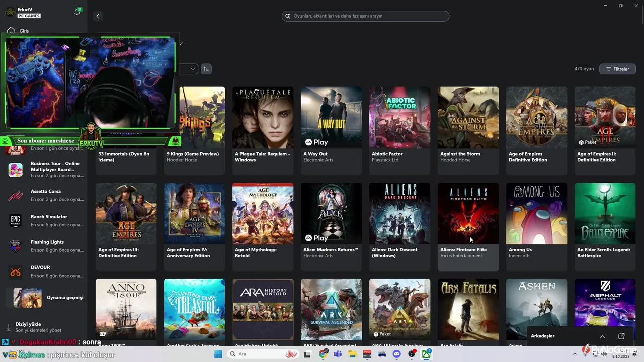Pop out the Arkadaşlar friends panel
Screen dimensions: 644x362
point(621,336)
